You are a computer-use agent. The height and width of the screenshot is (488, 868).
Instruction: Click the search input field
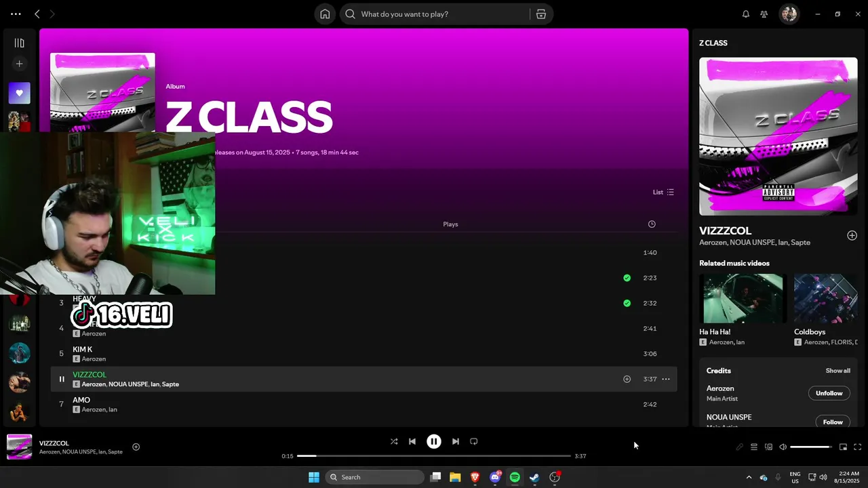[x=441, y=14]
